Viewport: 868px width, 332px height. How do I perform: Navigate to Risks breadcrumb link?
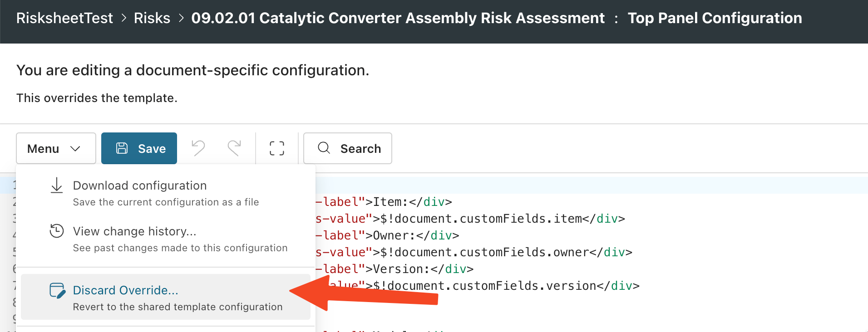(x=152, y=18)
